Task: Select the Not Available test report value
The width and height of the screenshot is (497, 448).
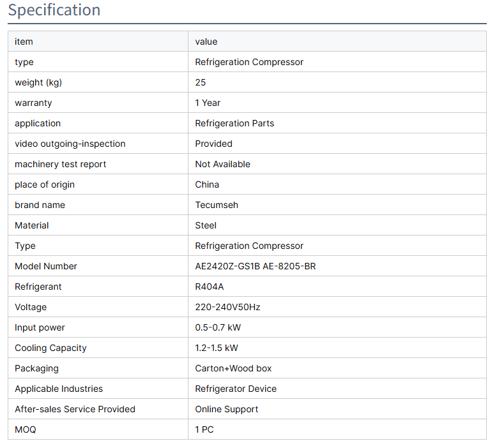Action: pyautogui.click(x=222, y=164)
